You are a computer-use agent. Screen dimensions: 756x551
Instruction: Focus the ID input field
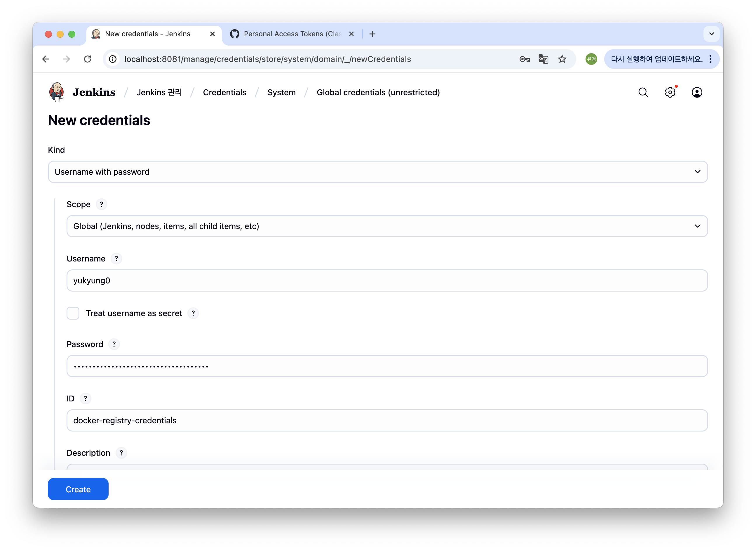[387, 420]
